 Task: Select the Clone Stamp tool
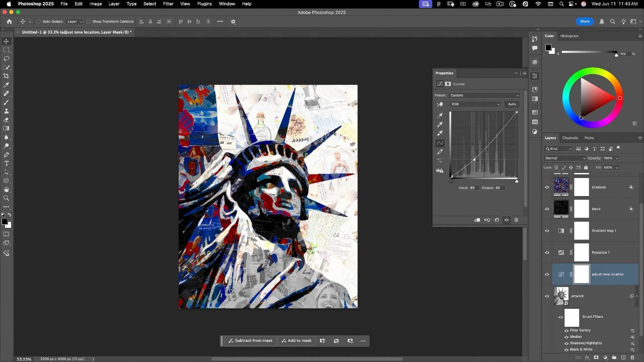pos(7,111)
